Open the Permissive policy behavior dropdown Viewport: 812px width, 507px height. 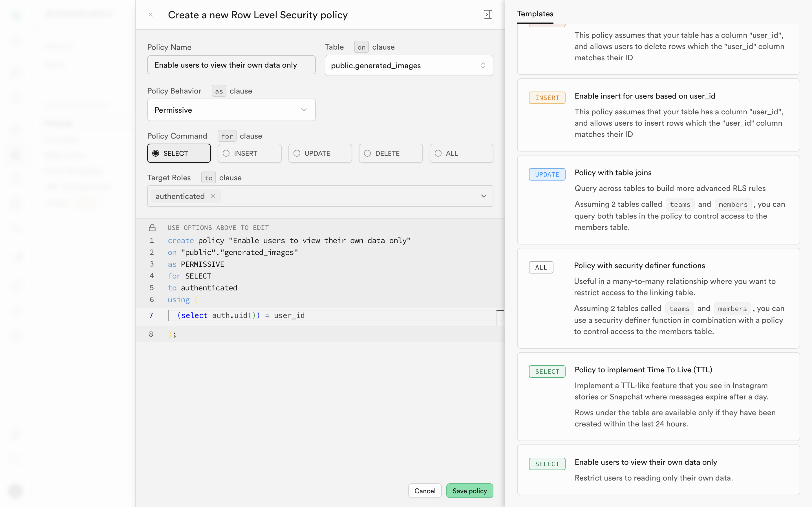pos(231,110)
